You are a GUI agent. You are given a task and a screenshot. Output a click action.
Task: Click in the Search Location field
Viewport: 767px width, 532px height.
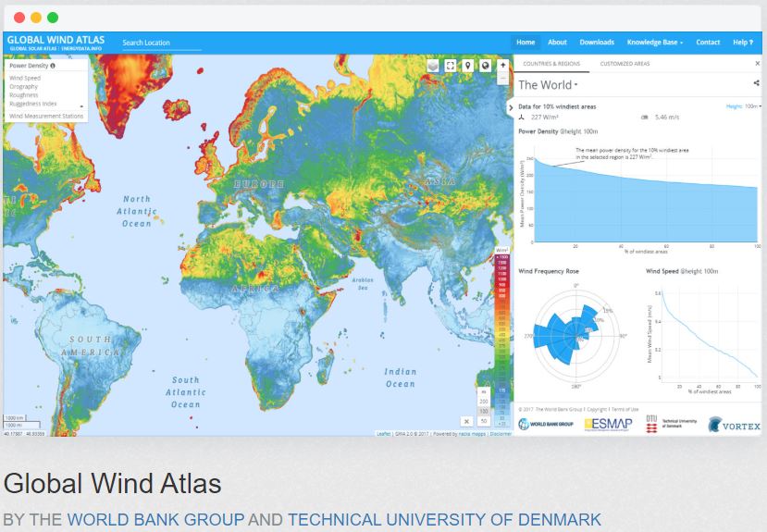161,43
